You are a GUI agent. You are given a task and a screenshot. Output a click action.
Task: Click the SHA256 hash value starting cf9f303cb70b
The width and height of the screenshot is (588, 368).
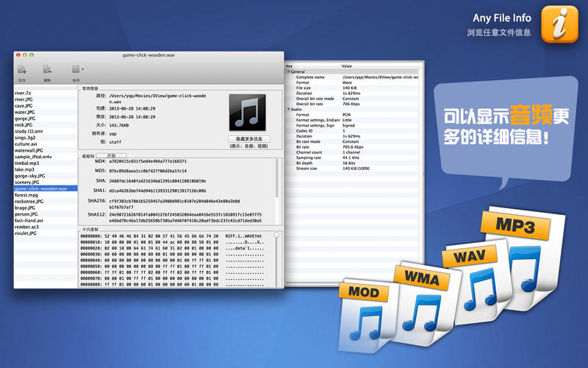point(174,204)
